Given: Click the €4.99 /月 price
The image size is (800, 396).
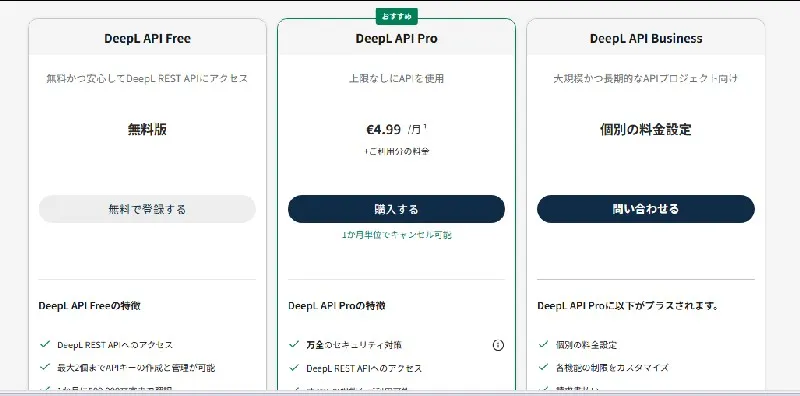Looking at the screenshot, I should point(395,130).
